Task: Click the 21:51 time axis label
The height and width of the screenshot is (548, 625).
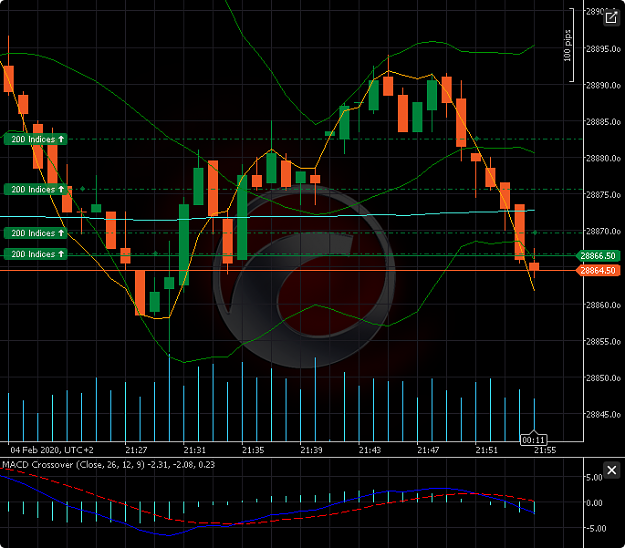Action: click(486, 450)
